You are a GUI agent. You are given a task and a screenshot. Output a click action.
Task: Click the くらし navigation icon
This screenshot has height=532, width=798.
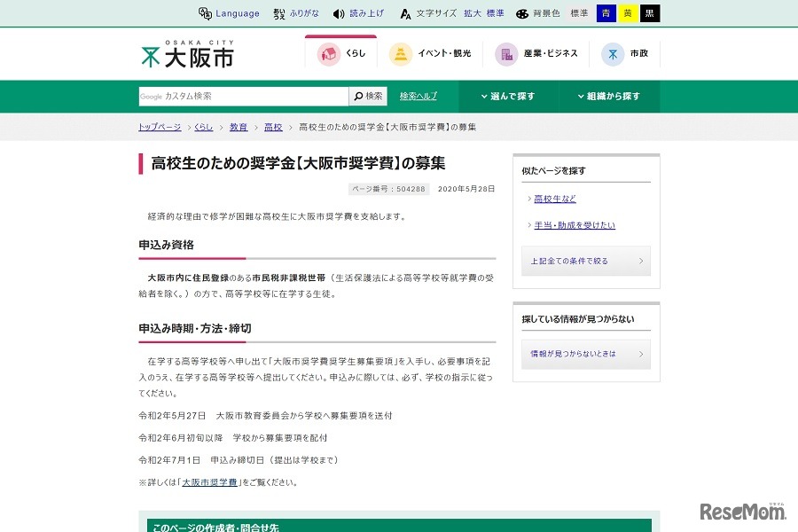point(340,53)
